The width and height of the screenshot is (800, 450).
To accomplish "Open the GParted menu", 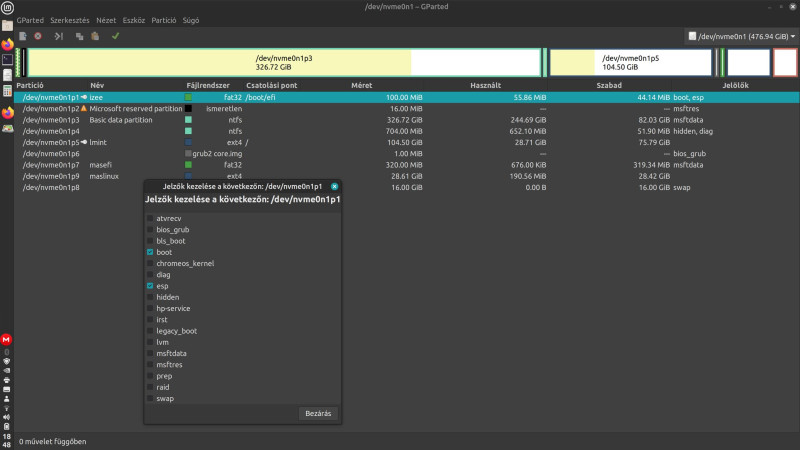I will pyautogui.click(x=30, y=20).
